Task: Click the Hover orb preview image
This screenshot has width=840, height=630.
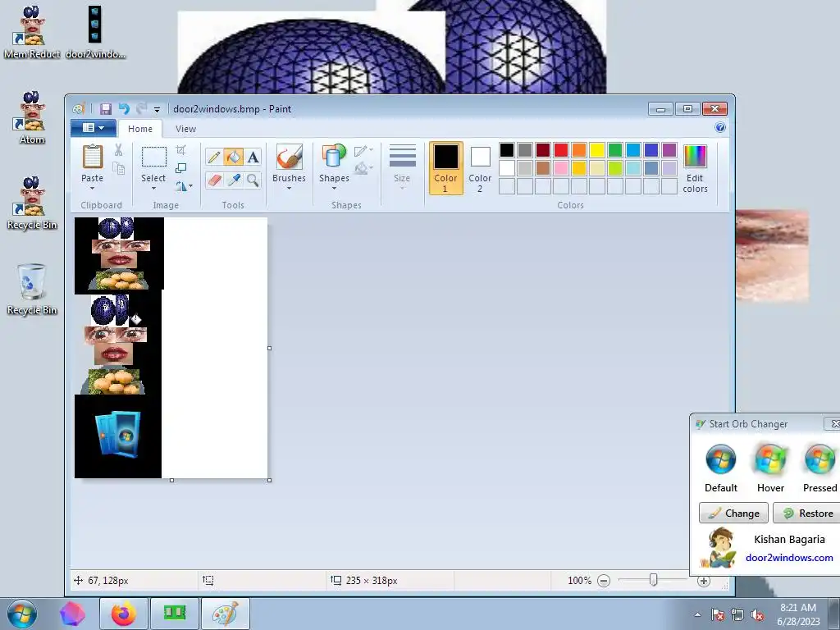Action: point(770,459)
